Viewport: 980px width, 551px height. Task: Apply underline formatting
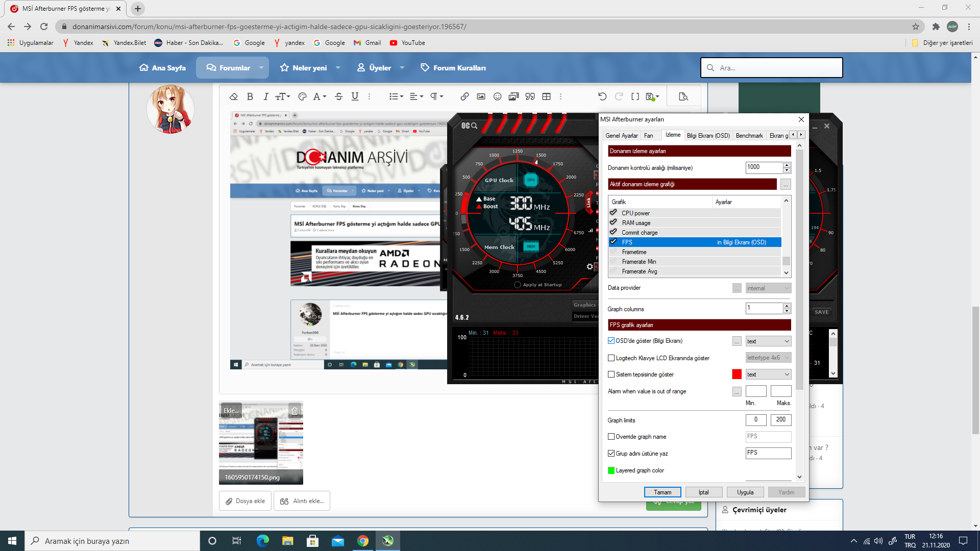pos(355,96)
